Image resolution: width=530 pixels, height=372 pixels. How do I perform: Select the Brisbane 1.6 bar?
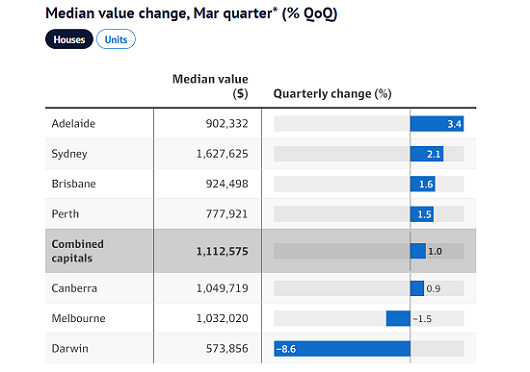[423, 184]
